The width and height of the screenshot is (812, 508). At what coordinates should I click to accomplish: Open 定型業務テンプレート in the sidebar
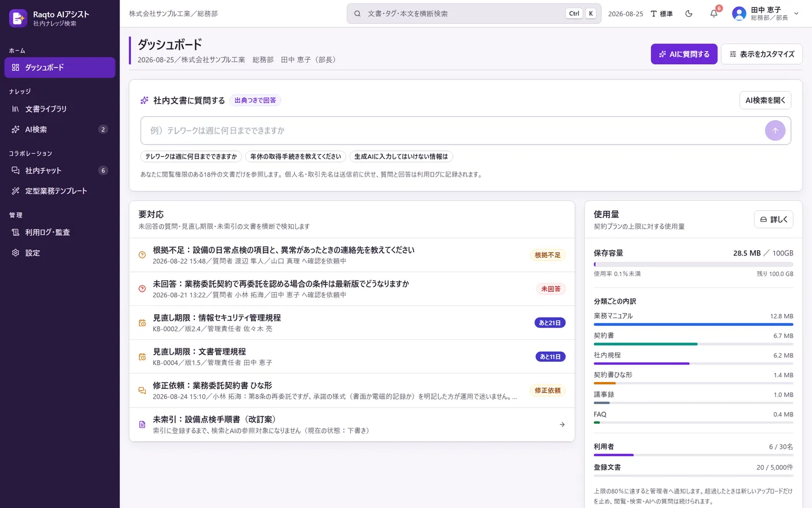(x=60, y=191)
